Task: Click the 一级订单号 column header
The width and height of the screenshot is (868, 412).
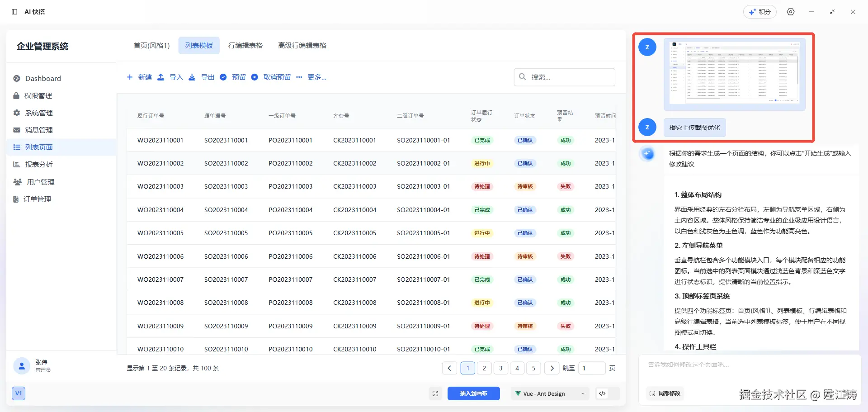Action: click(282, 116)
